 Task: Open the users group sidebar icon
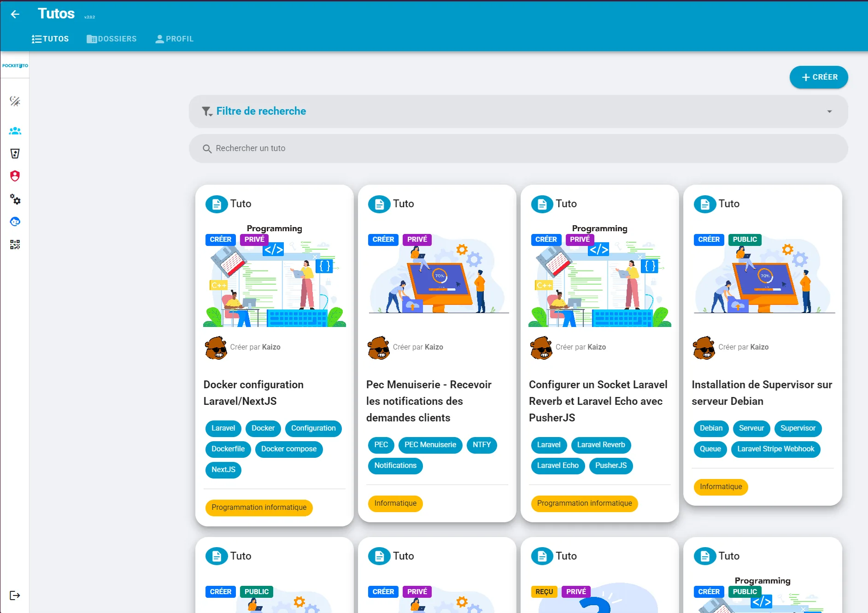pyautogui.click(x=15, y=131)
